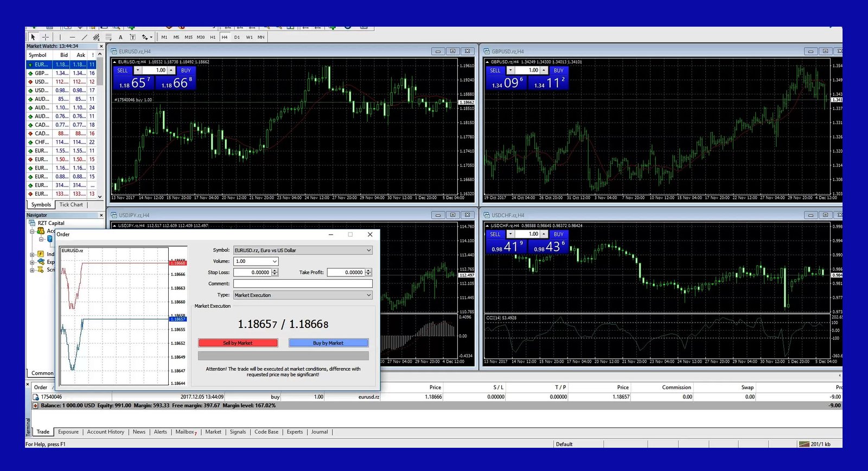Click the text 'A' annotation tool
The width and height of the screenshot is (868, 471).
click(x=120, y=37)
